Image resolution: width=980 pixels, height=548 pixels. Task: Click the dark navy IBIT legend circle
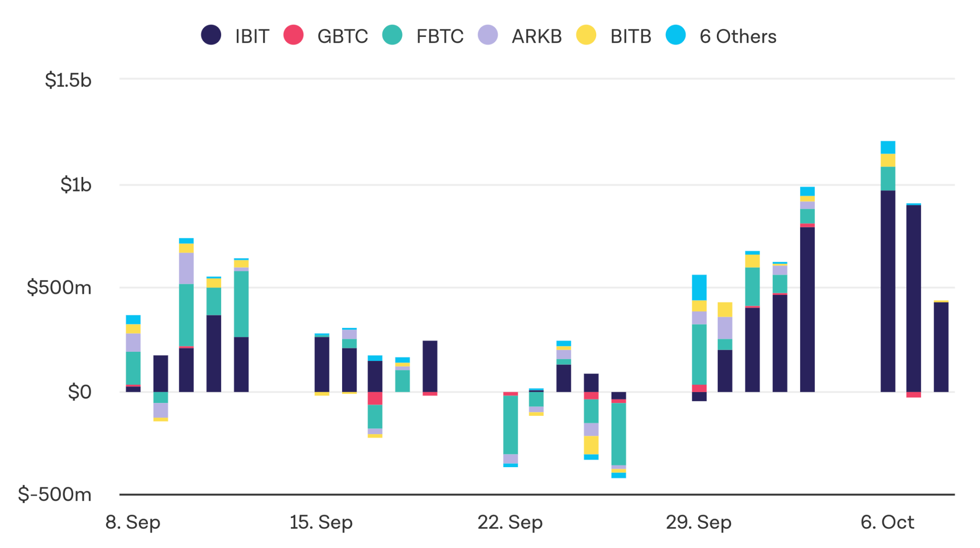[211, 35]
